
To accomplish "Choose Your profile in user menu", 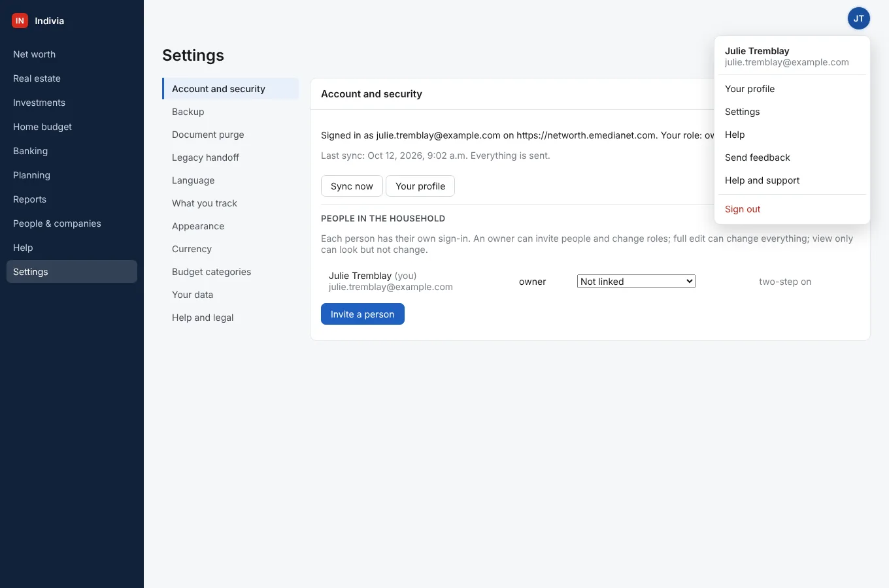I will click(x=792, y=89).
